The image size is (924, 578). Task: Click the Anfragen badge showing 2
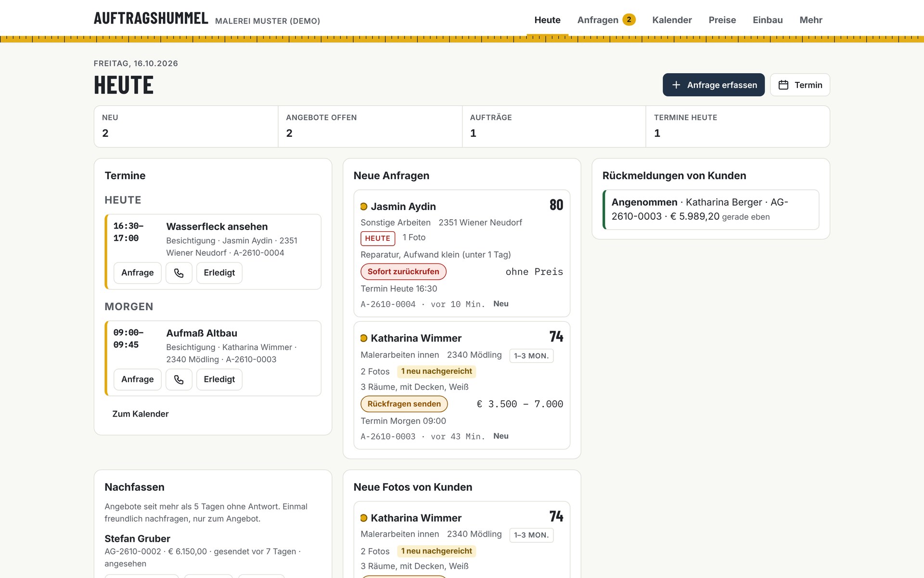tap(629, 20)
